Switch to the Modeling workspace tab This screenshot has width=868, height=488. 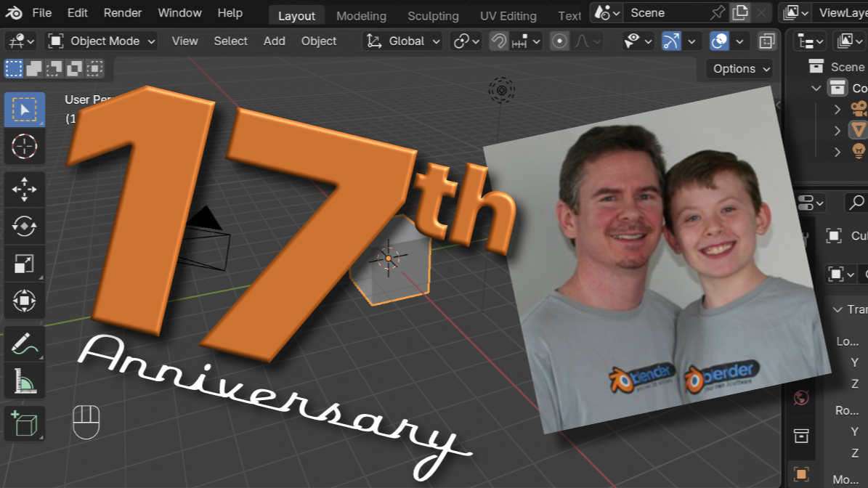[361, 16]
